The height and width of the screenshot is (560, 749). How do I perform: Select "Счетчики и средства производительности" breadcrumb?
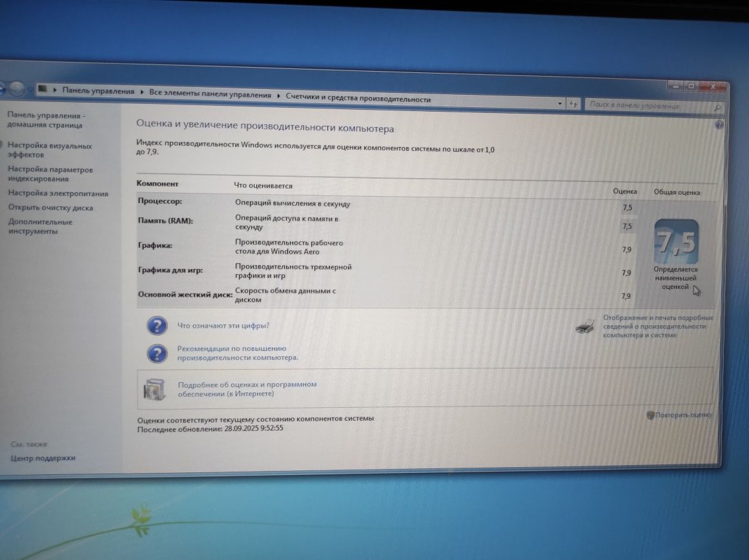358,98
